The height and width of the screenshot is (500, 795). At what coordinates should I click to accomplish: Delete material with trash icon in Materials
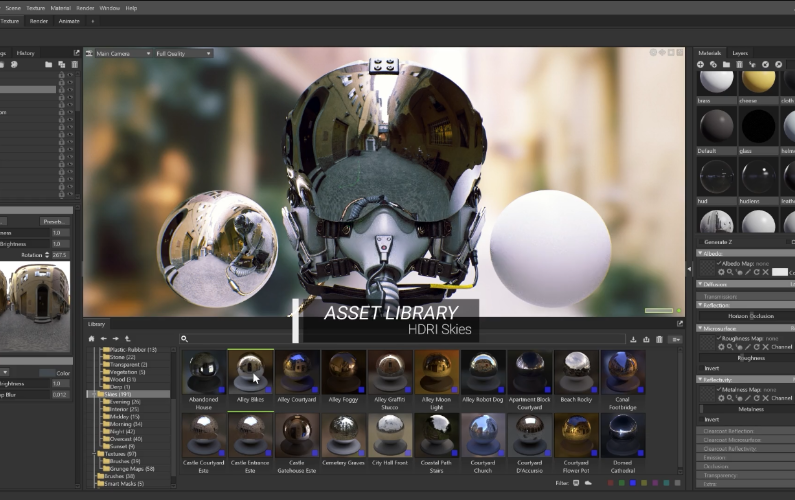(740, 65)
